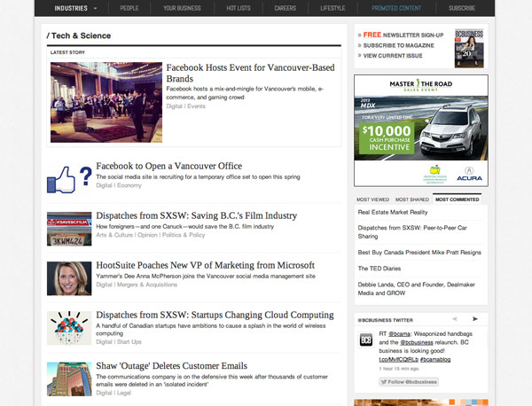The image size is (532, 406).
Task: Click the BCB Twitter avatar icon
Action: pyautogui.click(x=365, y=340)
